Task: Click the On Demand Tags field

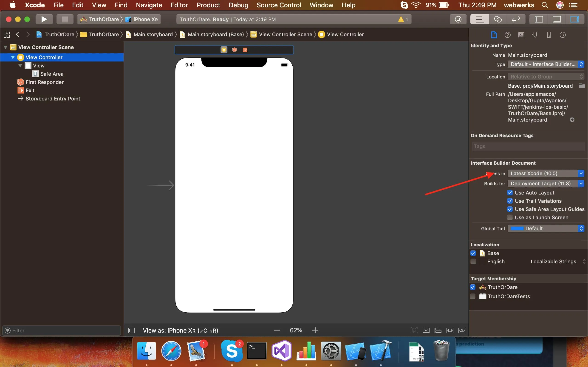Action: pyautogui.click(x=528, y=146)
